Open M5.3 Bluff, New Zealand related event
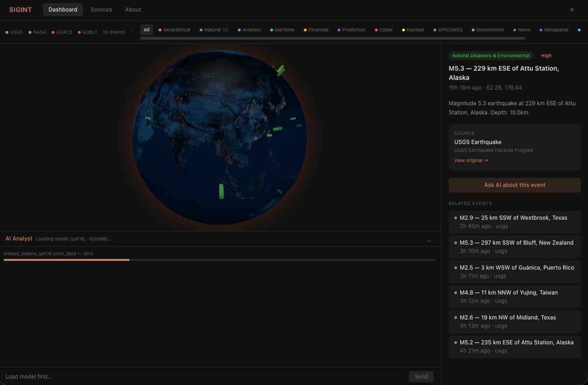This screenshot has width=588, height=385. [514, 247]
